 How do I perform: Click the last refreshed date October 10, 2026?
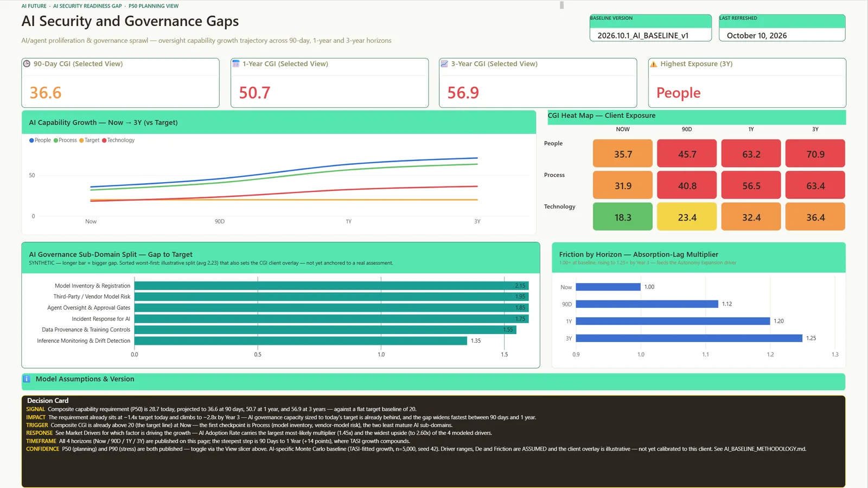[x=757, y=35]
